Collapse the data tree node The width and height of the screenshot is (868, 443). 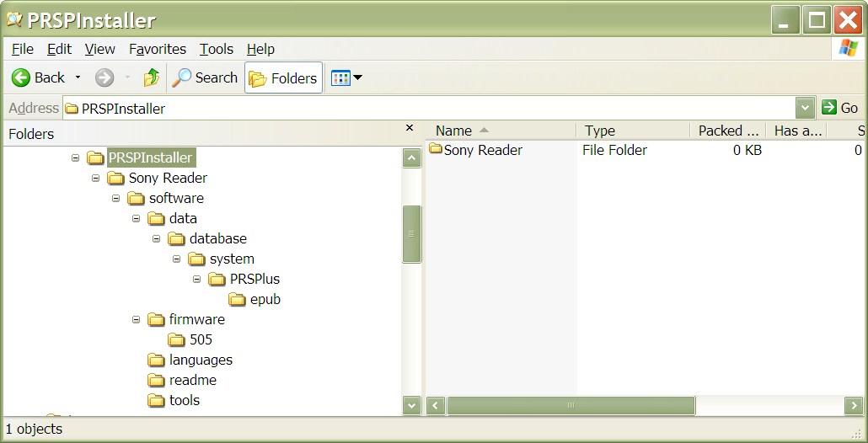(137, 218)
